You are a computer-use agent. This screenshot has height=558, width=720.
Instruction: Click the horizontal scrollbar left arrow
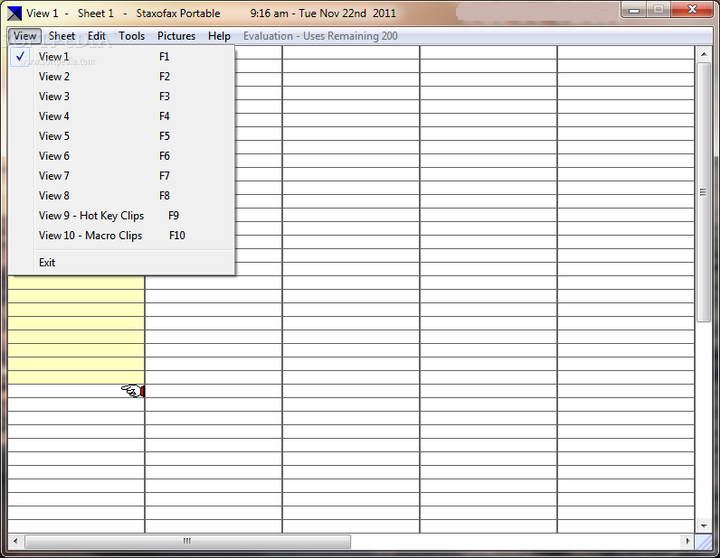(x=15, y=541)
